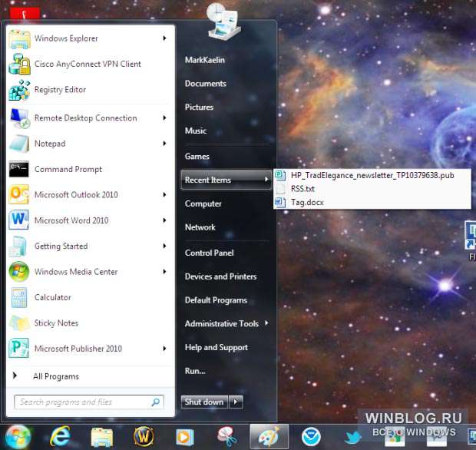Expand Windows Explorer jump list arrow
476x450 pixels.
click(164, 38)
